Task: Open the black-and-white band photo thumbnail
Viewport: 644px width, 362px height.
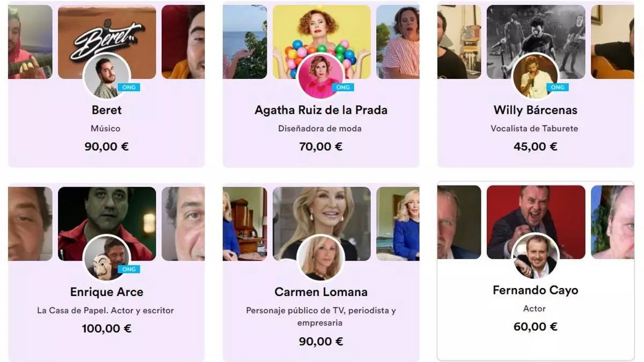Action: tap(536, 42)
